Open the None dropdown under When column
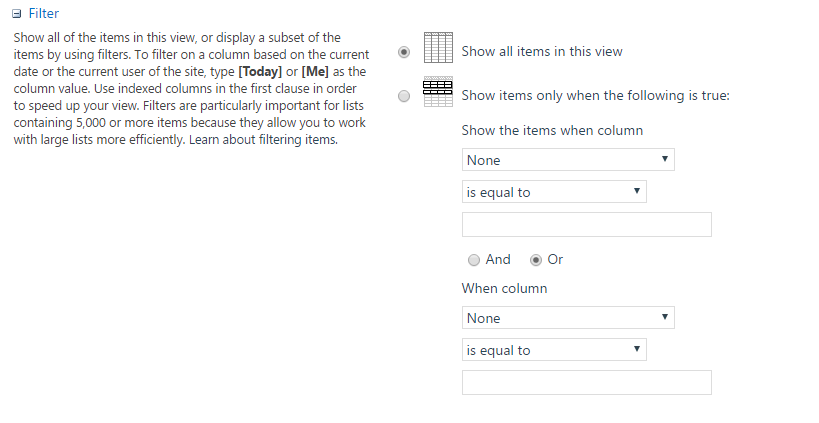 (568, 318)
